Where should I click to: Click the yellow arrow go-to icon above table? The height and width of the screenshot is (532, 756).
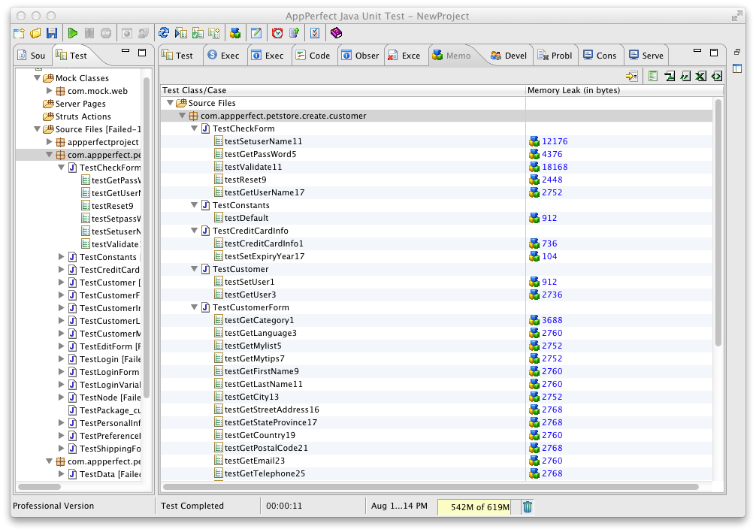click(x=631, y=76)
